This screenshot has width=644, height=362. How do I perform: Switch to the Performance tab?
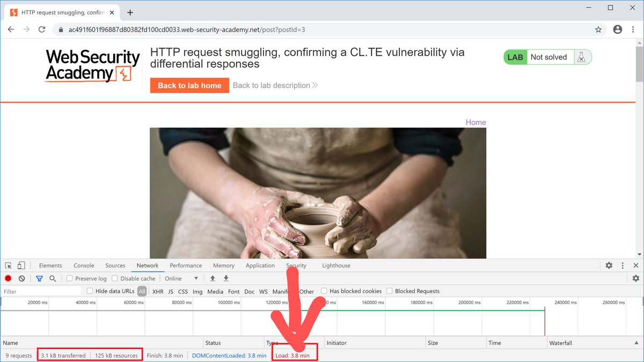(x=186, y=265)
